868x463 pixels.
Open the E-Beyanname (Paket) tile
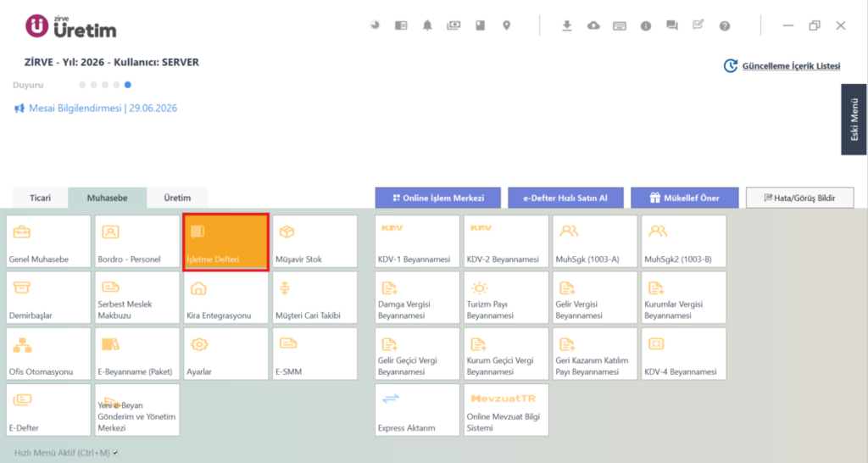point(137,354)
